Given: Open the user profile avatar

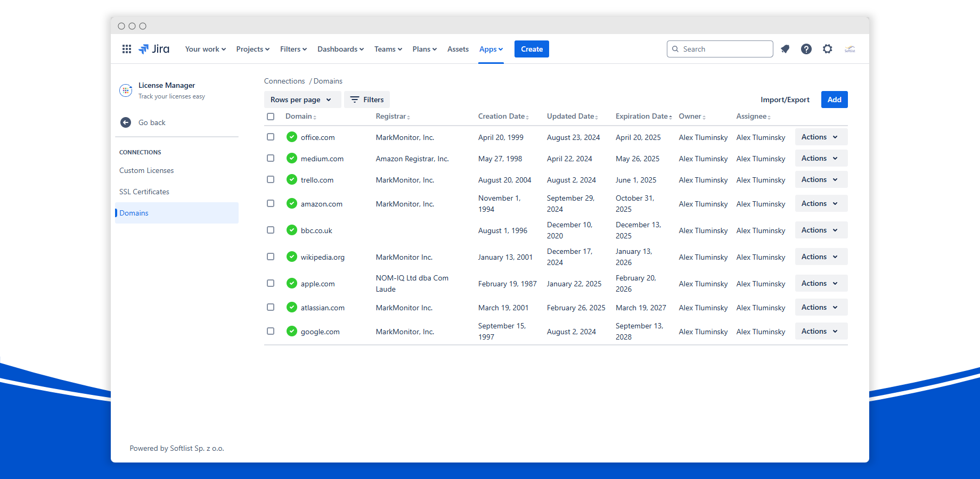Looking at the screenshot, I should pyautogui.click(x=850, y=49).
